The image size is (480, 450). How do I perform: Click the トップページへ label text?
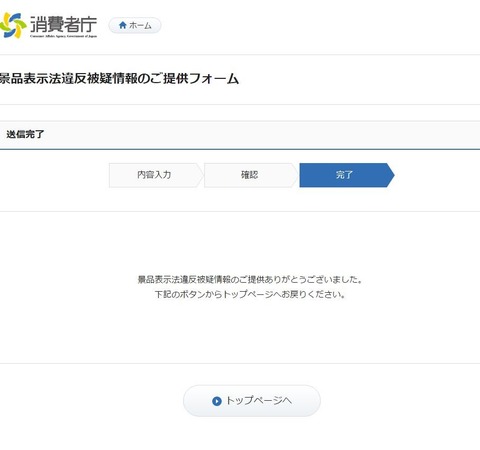tap(259, 401)
